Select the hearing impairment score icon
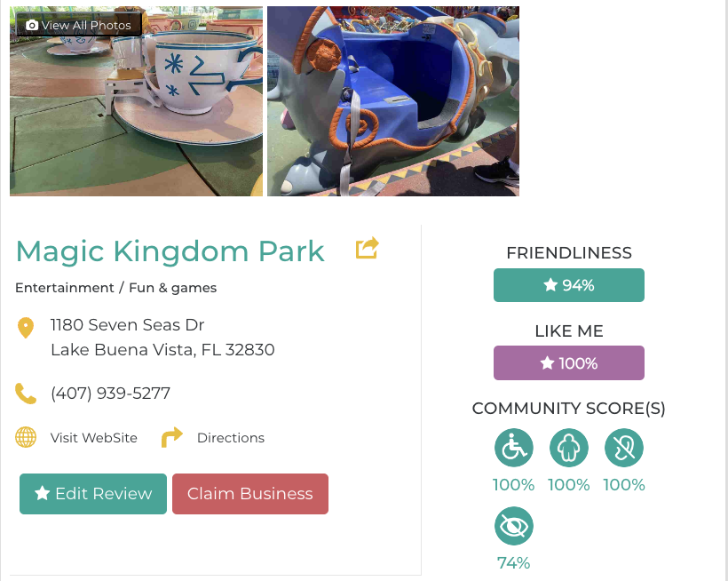728x581 pixels. click(624, 448)
